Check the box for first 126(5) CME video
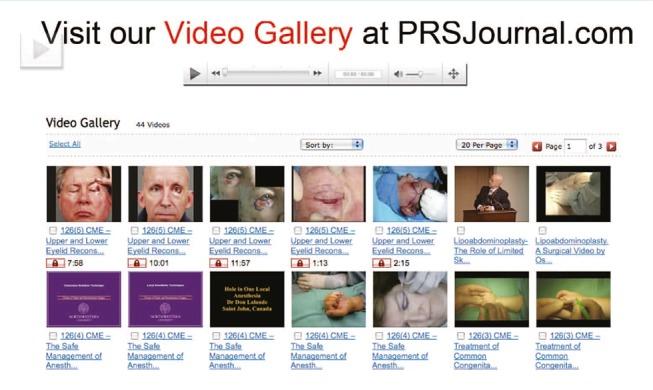The width and height of the screenshot is (653, 390). tap(53, 230)
